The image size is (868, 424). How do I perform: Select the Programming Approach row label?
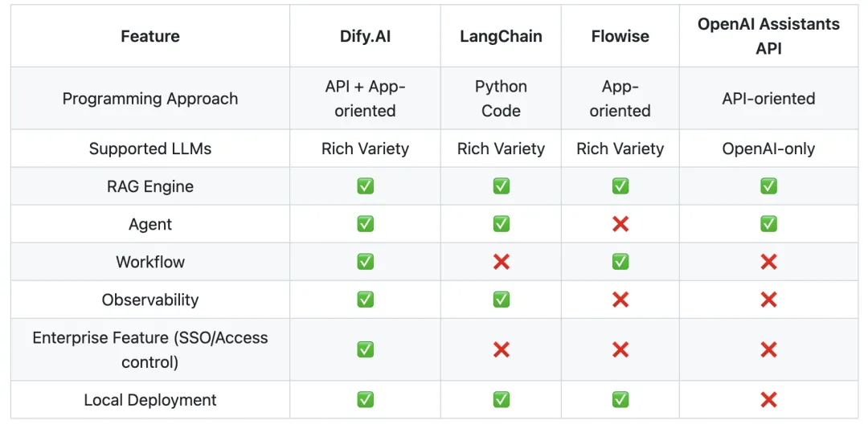click(x=150, y=99)
